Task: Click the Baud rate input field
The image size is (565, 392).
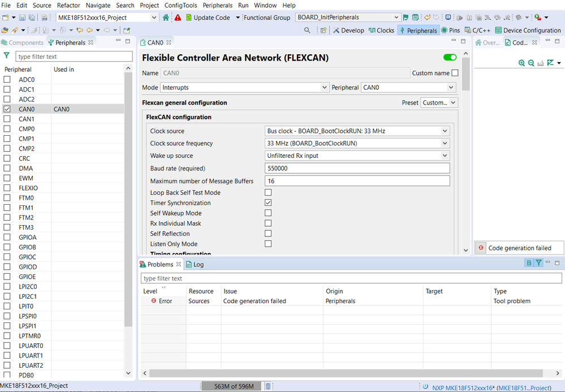Action: (x=356, y=168)
